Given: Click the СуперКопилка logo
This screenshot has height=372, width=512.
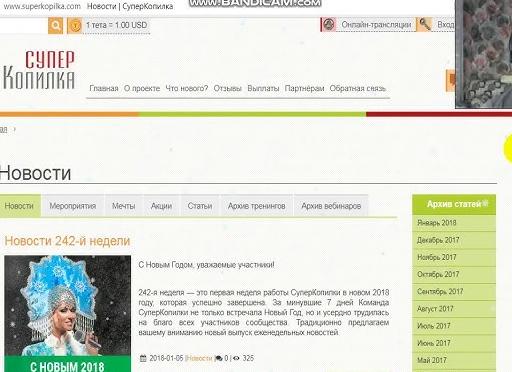Looking at the screenshot, I should [x=39, y=70].
